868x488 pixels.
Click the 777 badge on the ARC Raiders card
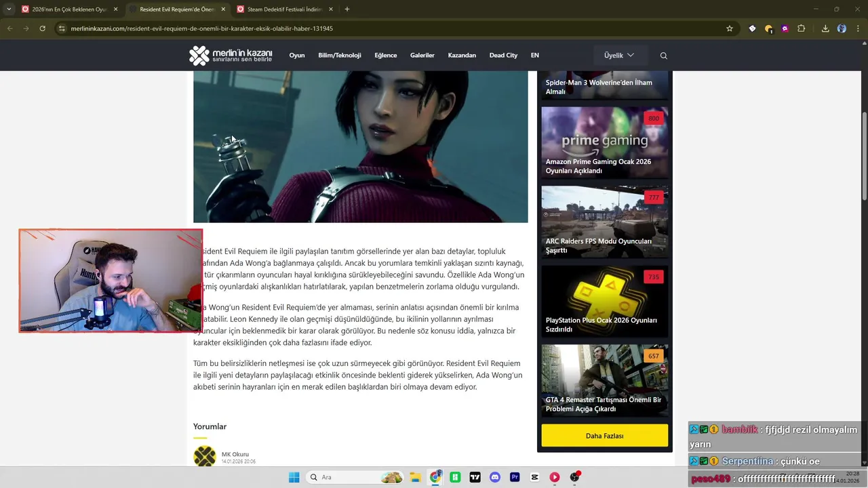click(x=654, y=198)
